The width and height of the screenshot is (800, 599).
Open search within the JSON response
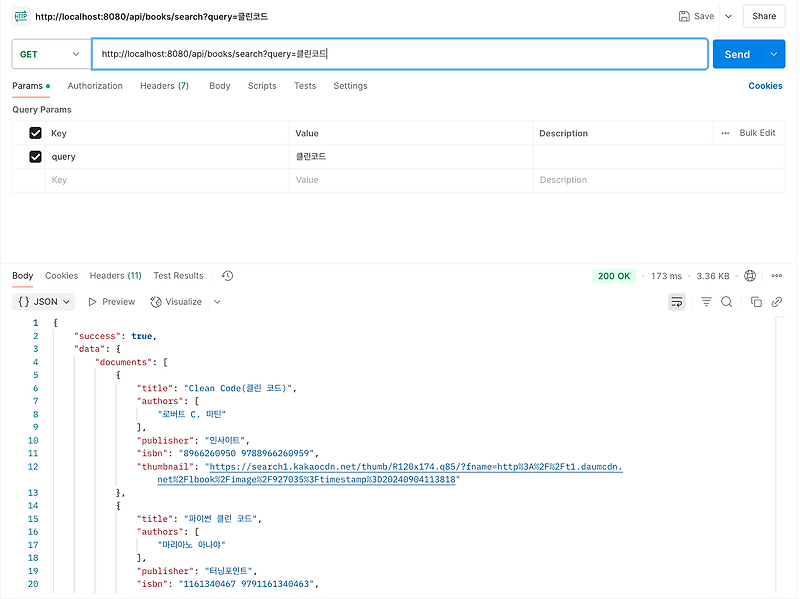(x=726, y=301)
